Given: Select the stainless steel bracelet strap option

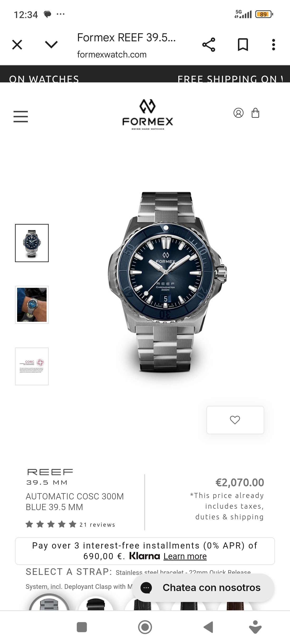Looking at the screenshot, I should [x=49, y=603].
